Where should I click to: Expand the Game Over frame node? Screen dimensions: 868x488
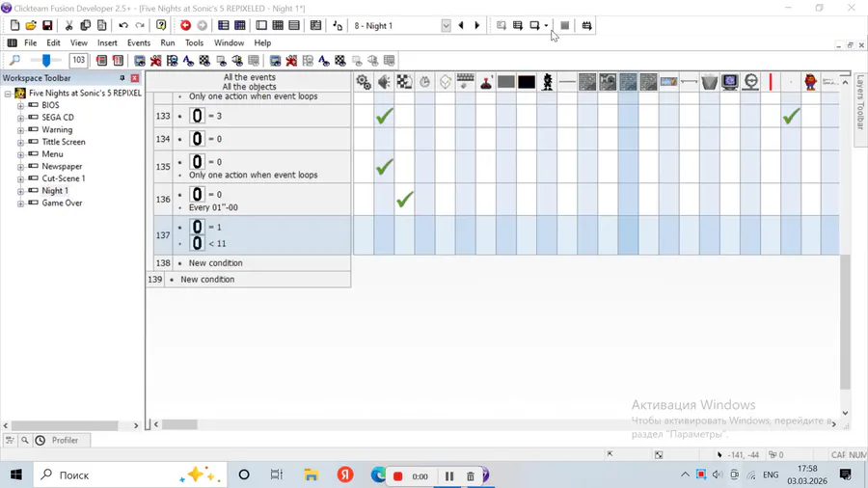[x=20, y=203]
